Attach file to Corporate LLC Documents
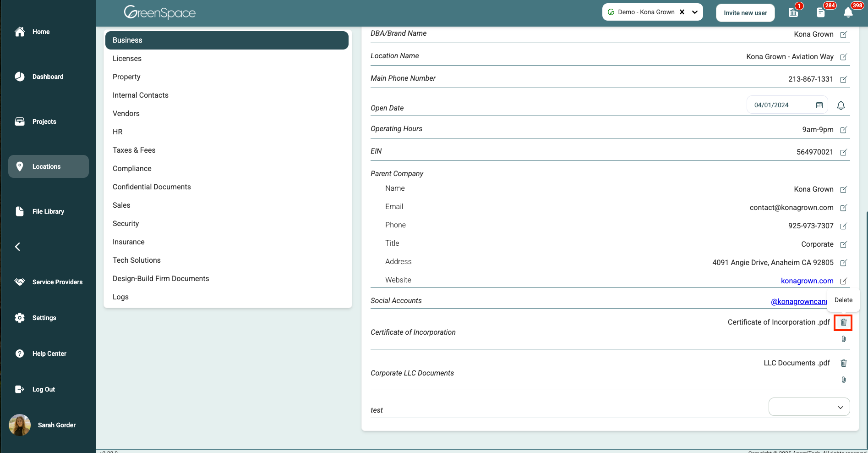 (x=844, y=380)
